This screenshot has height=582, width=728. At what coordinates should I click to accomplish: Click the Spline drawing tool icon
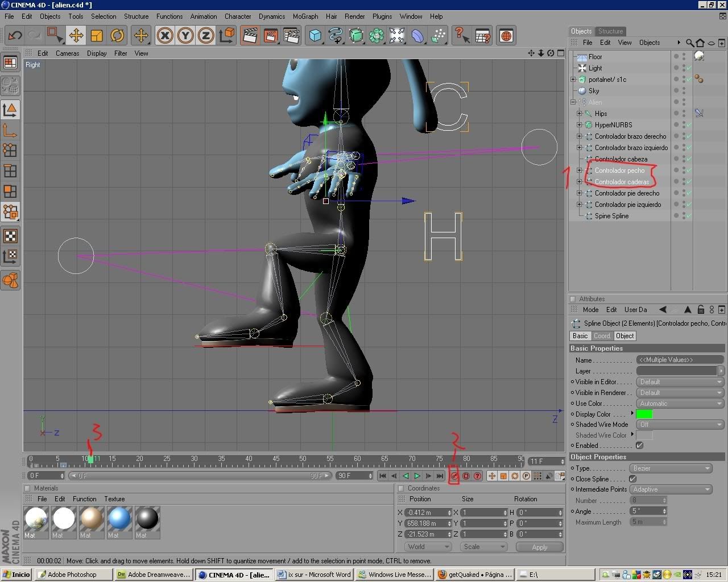tap(336, 36)
